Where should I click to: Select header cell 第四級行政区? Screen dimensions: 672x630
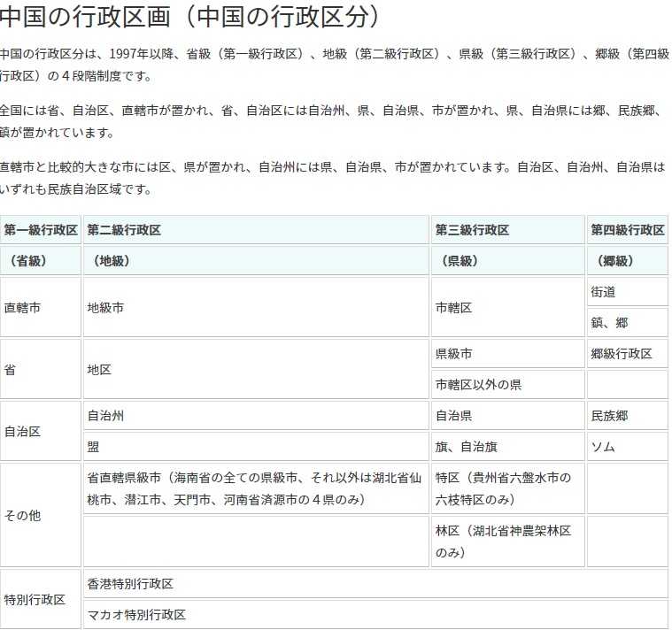[x=628, y=230]
